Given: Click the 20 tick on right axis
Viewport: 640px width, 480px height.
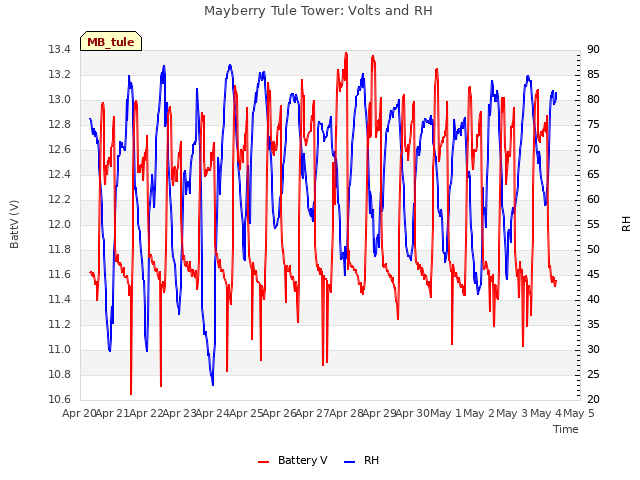Looking at the screenshot, I should (593, 399).
